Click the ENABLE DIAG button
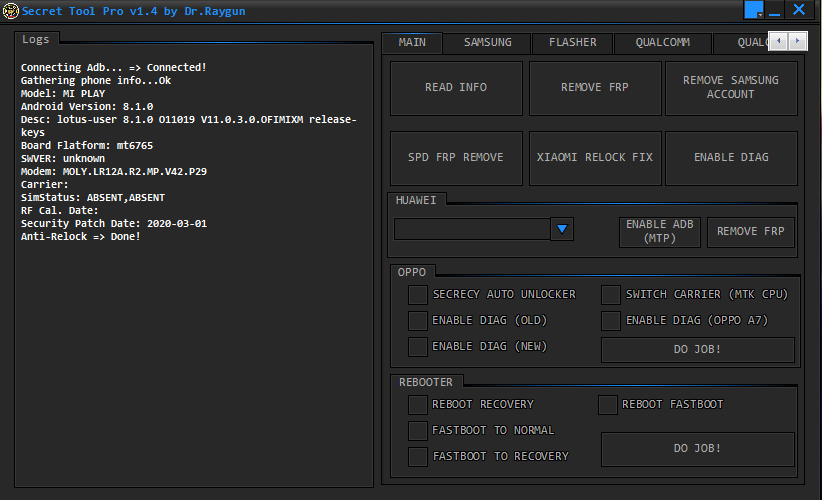This screenshot has width=822, height=500. click(x=731, y=158)
